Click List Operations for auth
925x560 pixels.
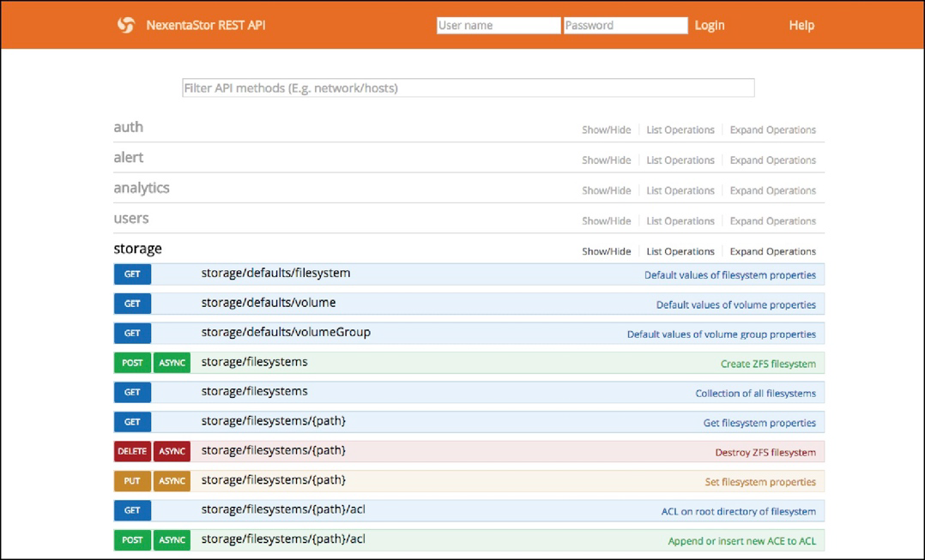(x=680, y=129)
